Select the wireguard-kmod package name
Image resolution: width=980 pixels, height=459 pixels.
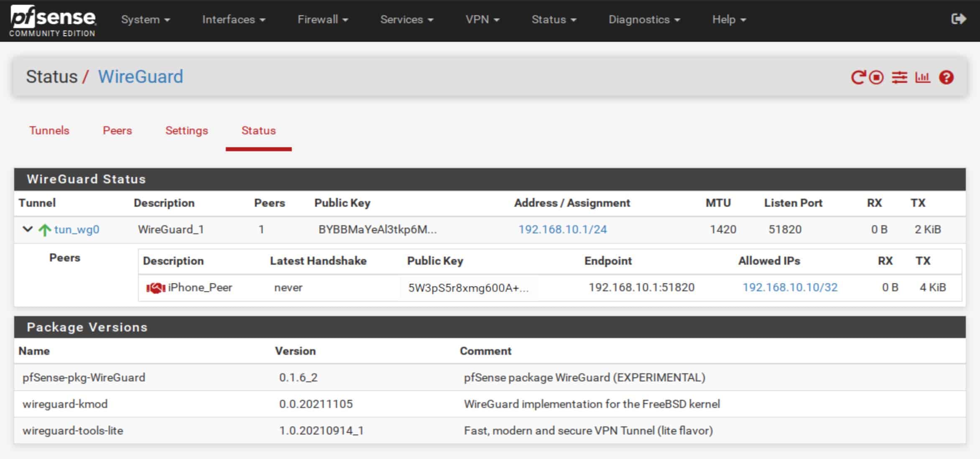click(65, 404)
